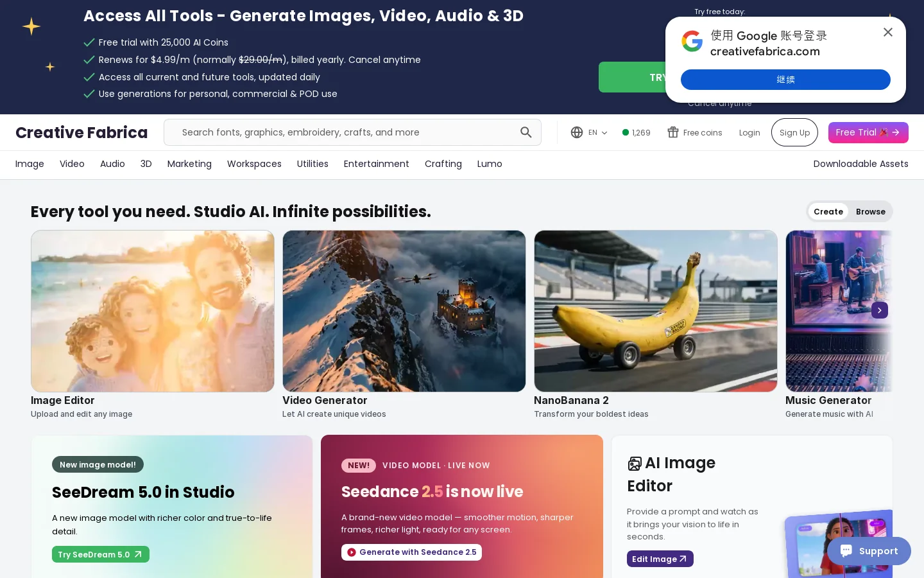Image resolution: width=924 pixels, height=578 pixels.
Task: Switch to Browse view toggle
Action: point(871,212)
